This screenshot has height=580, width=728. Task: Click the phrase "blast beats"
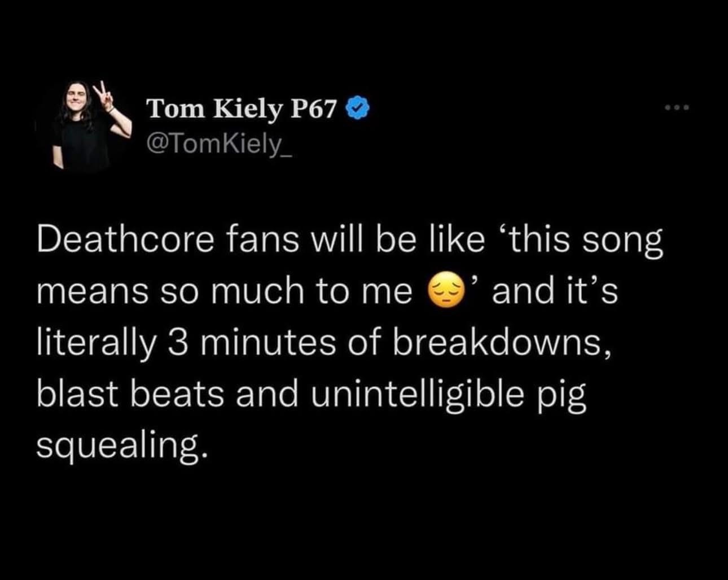point(130,394)
